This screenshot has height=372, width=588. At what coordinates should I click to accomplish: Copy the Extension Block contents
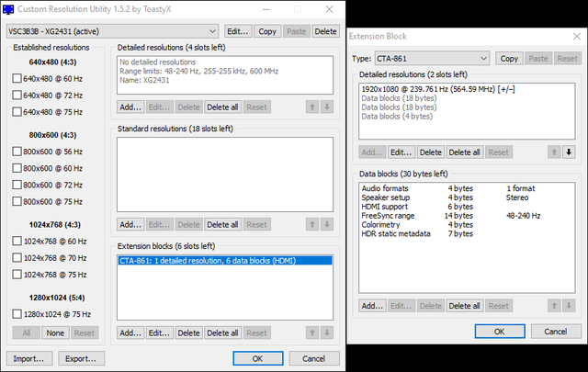[509, 59]
